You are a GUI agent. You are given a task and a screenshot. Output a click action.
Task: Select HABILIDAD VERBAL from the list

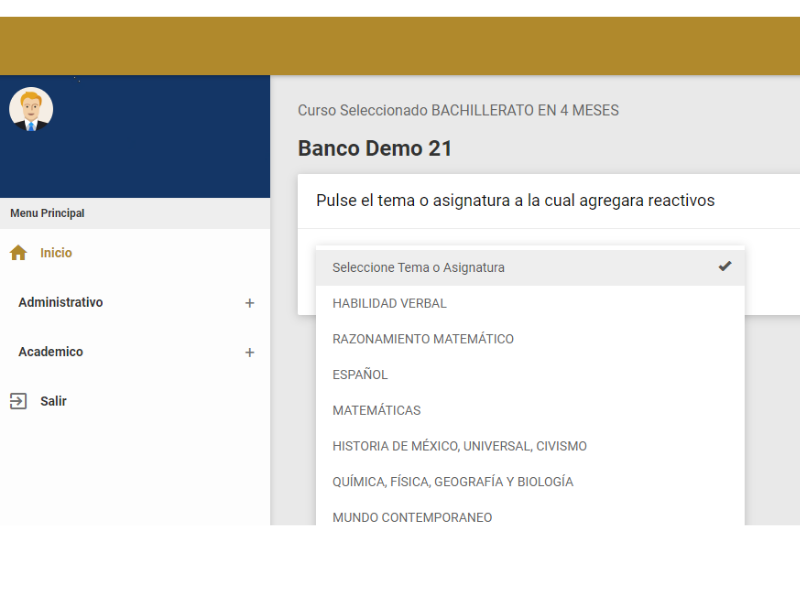click(389, 303)
